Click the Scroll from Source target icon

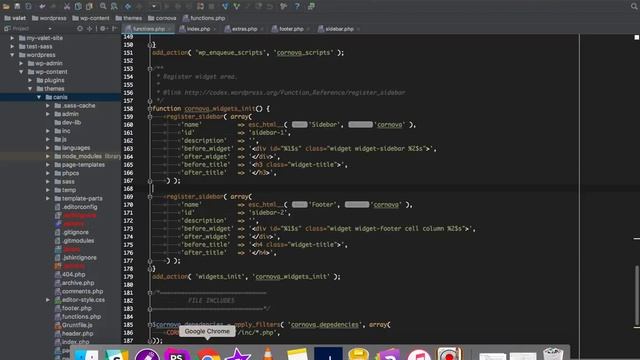(x=80, y=29)
